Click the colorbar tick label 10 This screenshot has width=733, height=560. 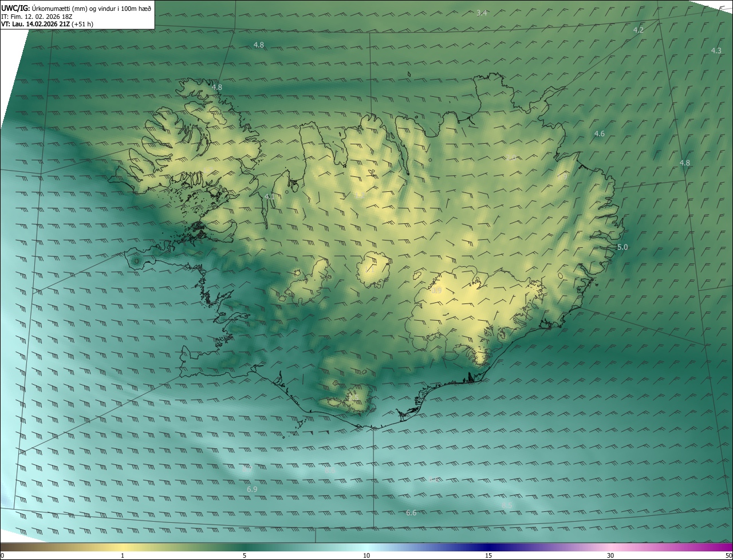click(366, 555)
